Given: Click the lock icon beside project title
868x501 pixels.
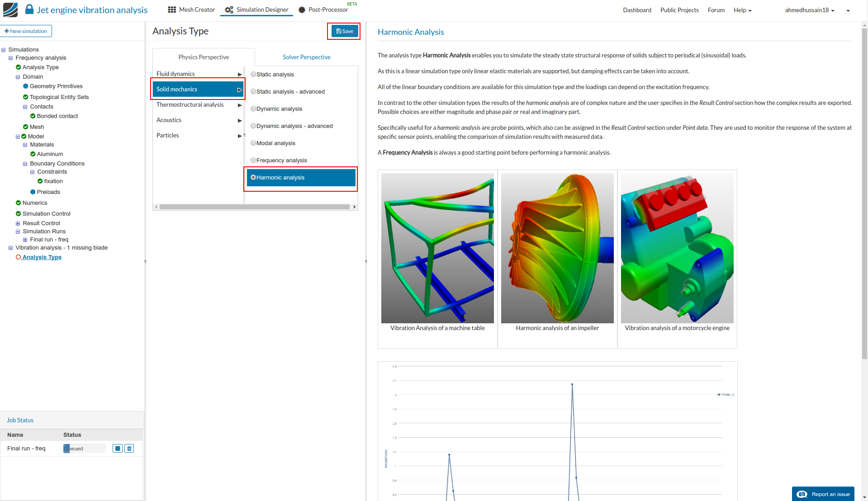Looking at the screenshot, I should click(29, 9).
